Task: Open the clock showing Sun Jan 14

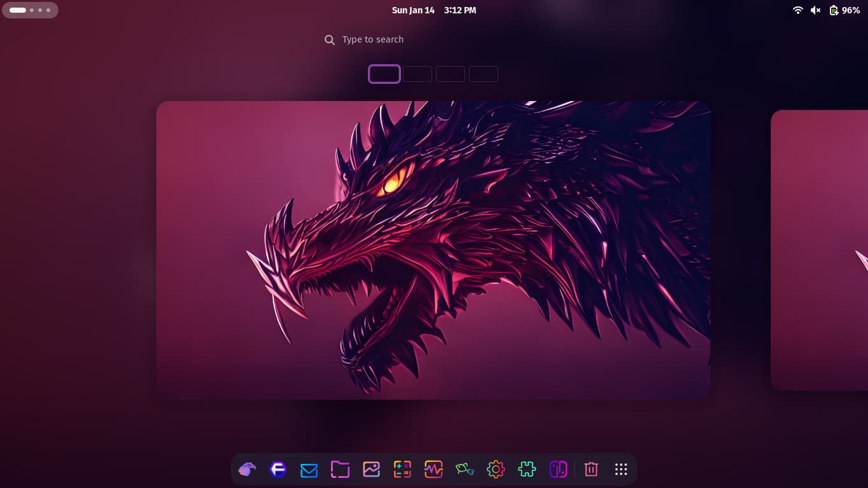Action: (434, 10)
